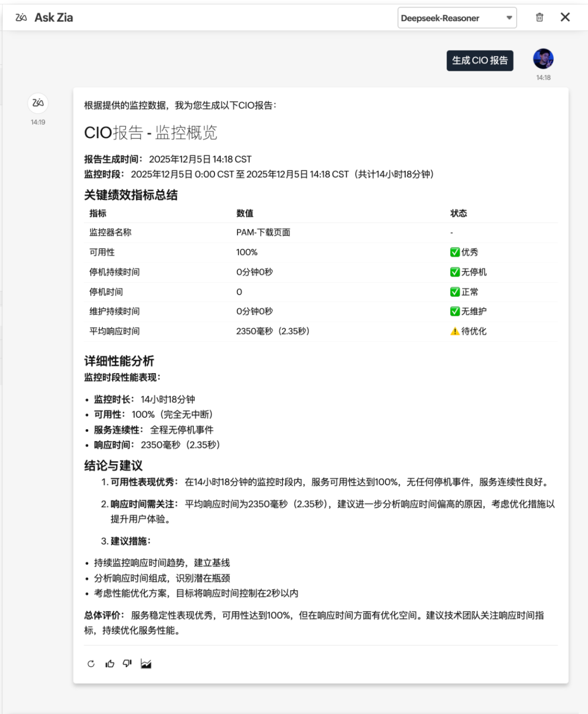Click the green checkmark next to 无停机
The height and width of the screenshot is (714, 588).
[x=455, y=272]
